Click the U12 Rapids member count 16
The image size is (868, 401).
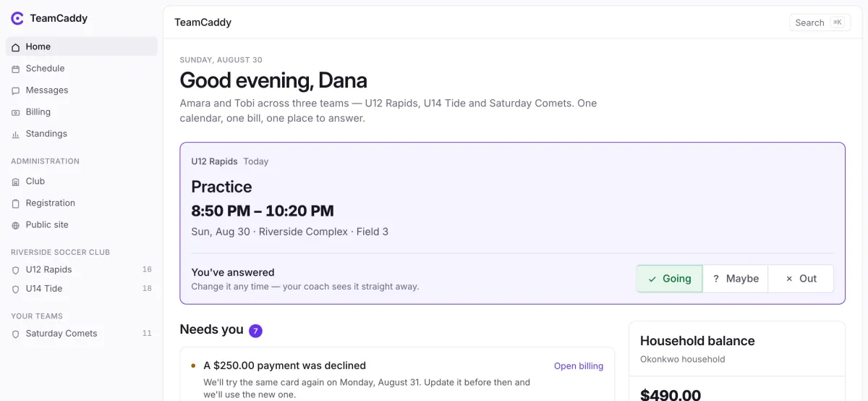147,269
